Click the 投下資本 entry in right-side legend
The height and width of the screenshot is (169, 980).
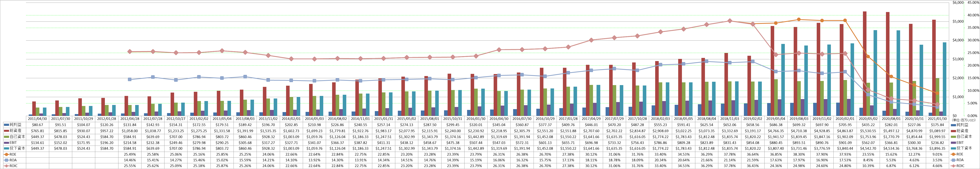[961, 149]
